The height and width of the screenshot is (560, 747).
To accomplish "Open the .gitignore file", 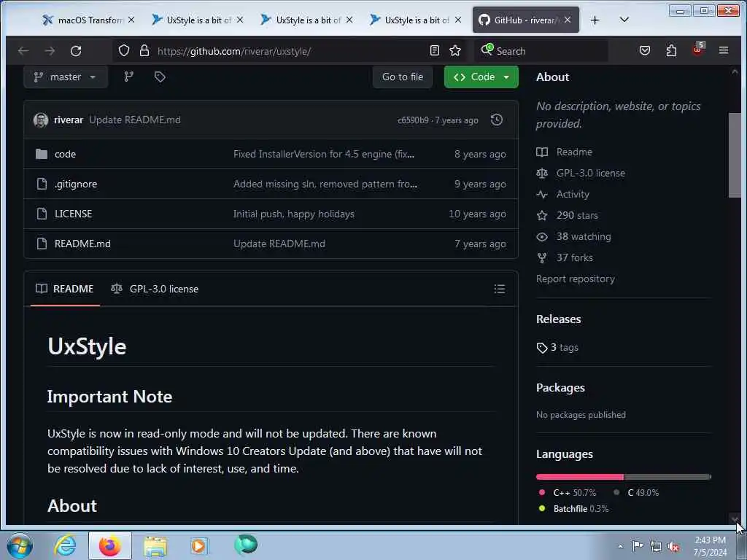I will (x=76, y=184).
